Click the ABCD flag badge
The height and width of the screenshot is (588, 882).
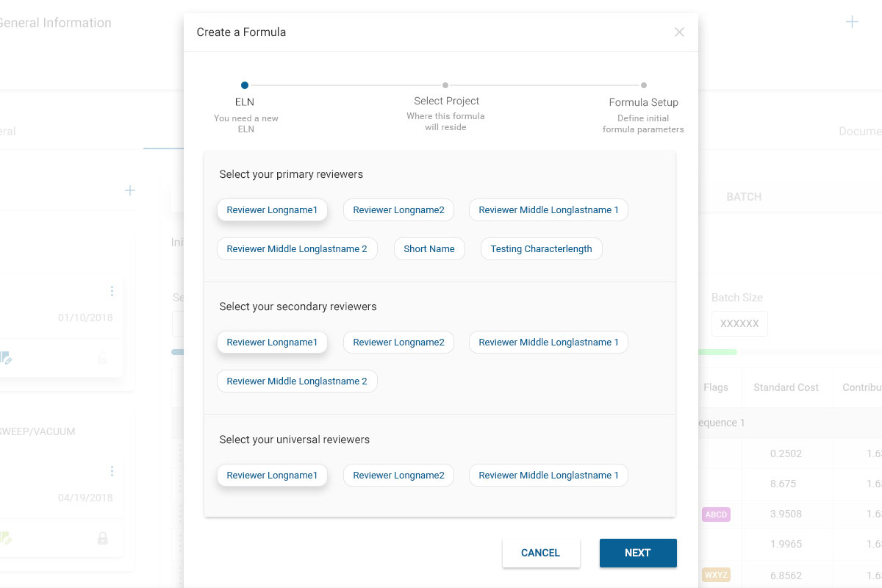[716, 514]
